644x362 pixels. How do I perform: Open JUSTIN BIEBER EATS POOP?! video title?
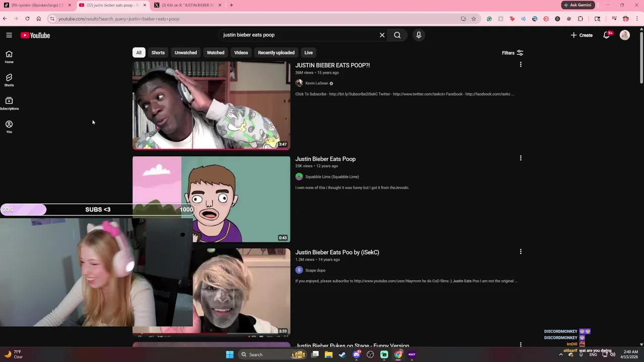point(333,65)
